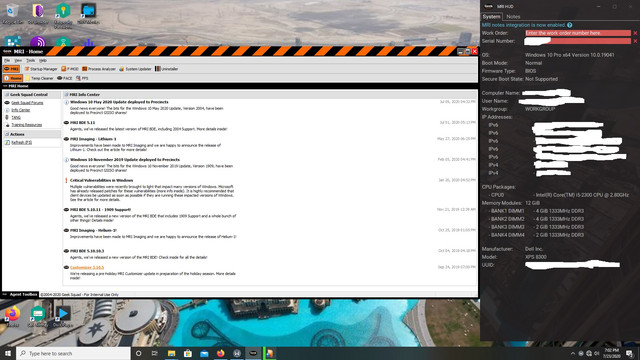Viewport: 640px width, 360px height.
Task: Open the Tools menu
Action: (x=31, y=60)
